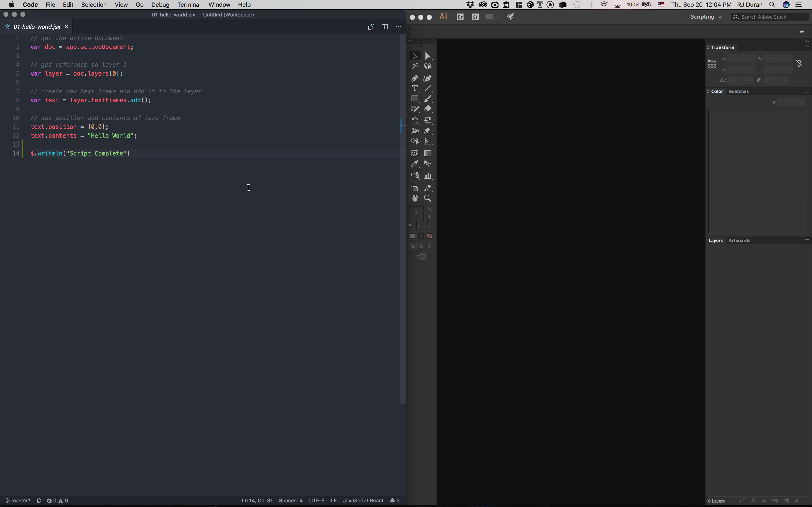Swap fill and stroke colors
Viewport: 812px width, 507px height.
429,210
